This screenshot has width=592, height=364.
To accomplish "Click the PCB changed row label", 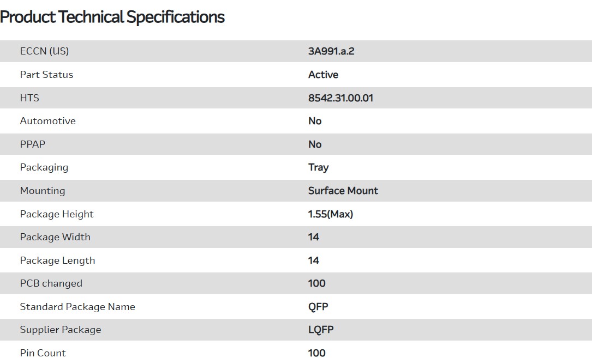I will coord(51,283).
